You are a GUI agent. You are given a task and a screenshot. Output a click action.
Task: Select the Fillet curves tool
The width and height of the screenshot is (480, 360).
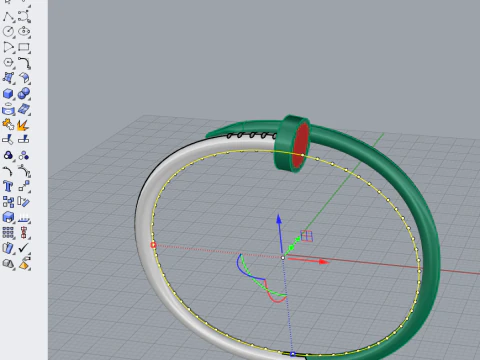coord(24,62)
